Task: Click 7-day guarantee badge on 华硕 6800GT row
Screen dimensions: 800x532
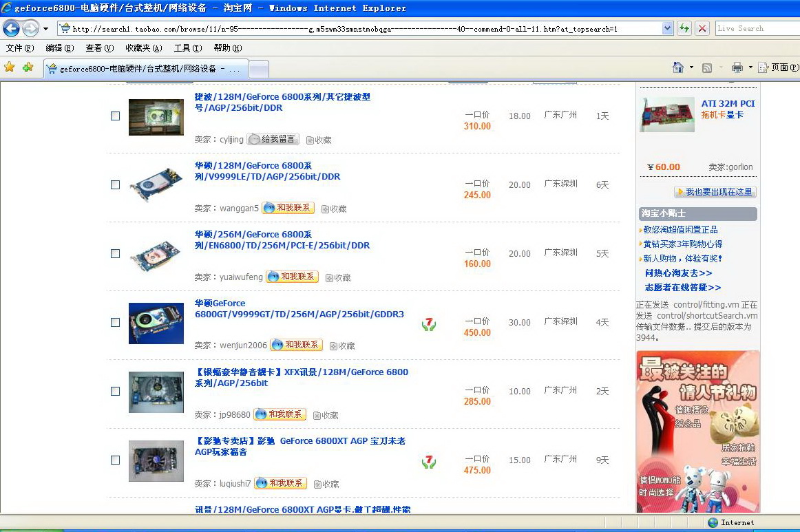Action: tap(429, 324)
